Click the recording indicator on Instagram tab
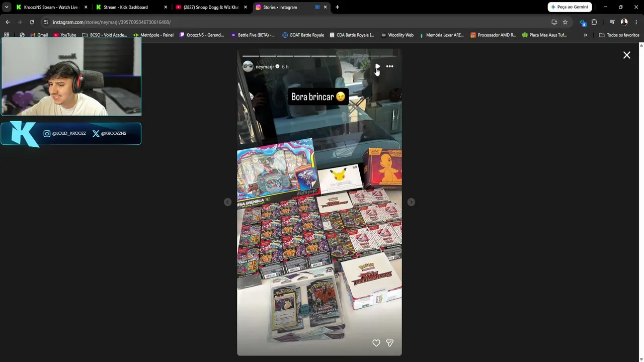The width and height of the screenshot is (644, 362). [317, 7]
